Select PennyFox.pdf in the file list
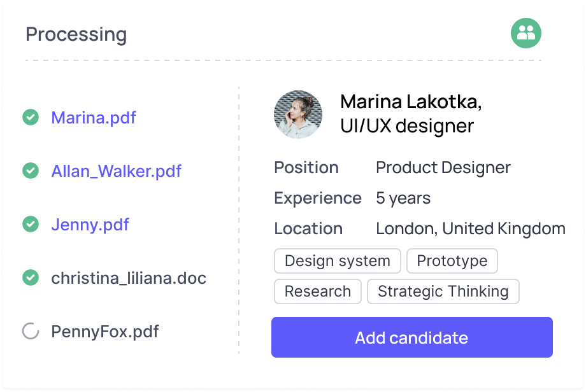The height and width of the screenshot is (392, 586). coord(104,332)
